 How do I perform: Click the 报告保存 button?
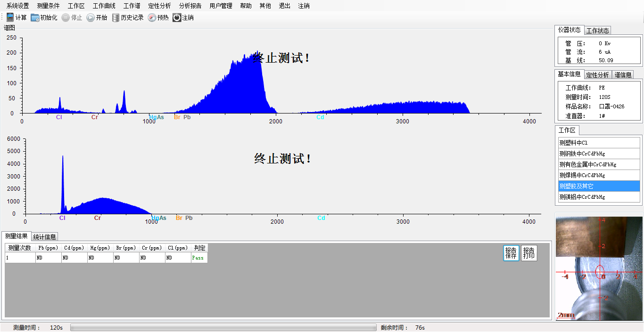coord(511,253)
